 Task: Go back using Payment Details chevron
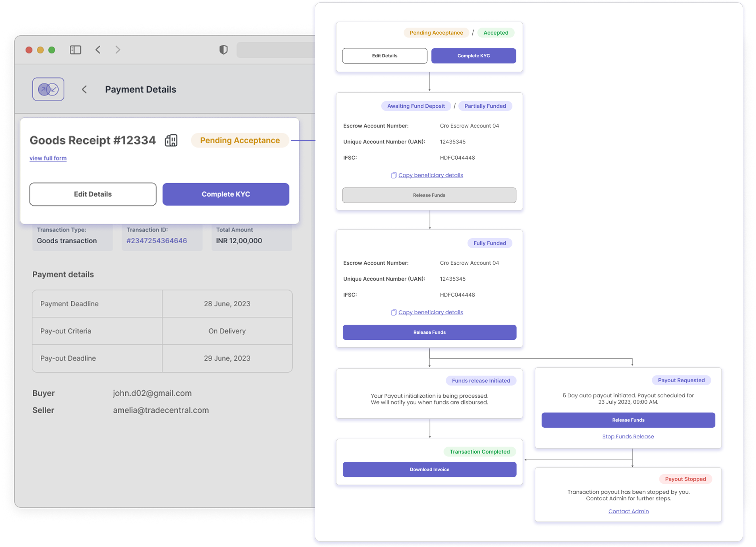point(84,90)
